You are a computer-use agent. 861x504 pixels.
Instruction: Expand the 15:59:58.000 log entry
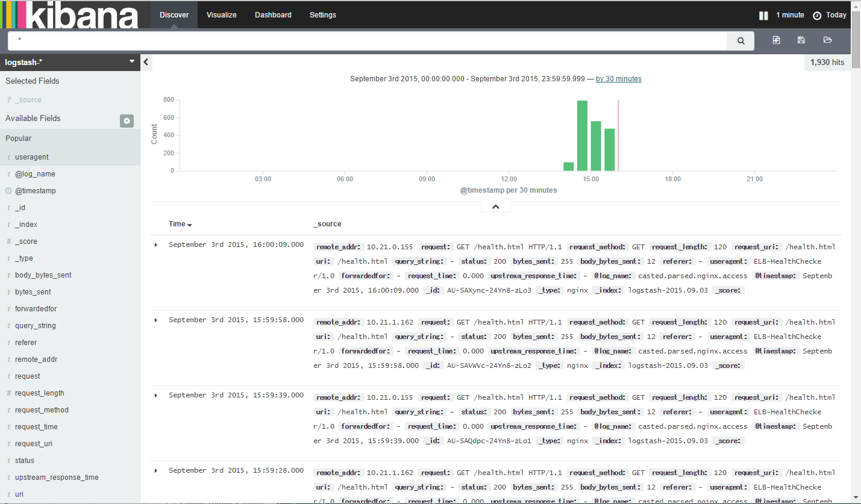[156, 320]
